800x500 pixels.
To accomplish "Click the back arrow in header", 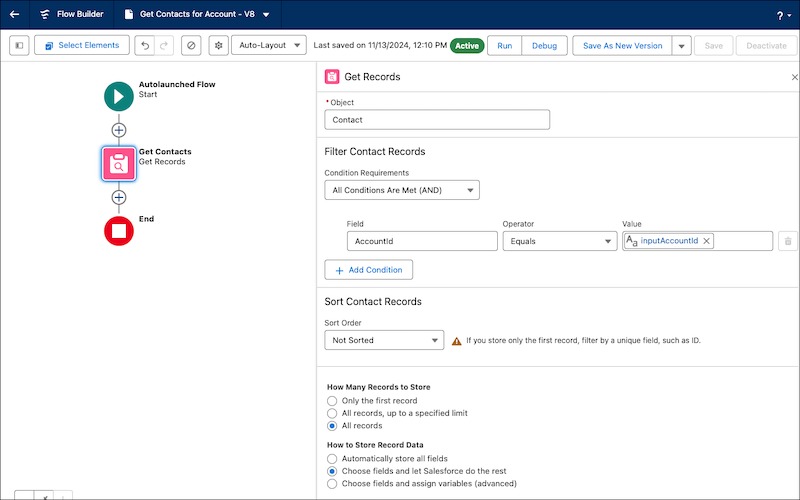I will tap(14, 14).
